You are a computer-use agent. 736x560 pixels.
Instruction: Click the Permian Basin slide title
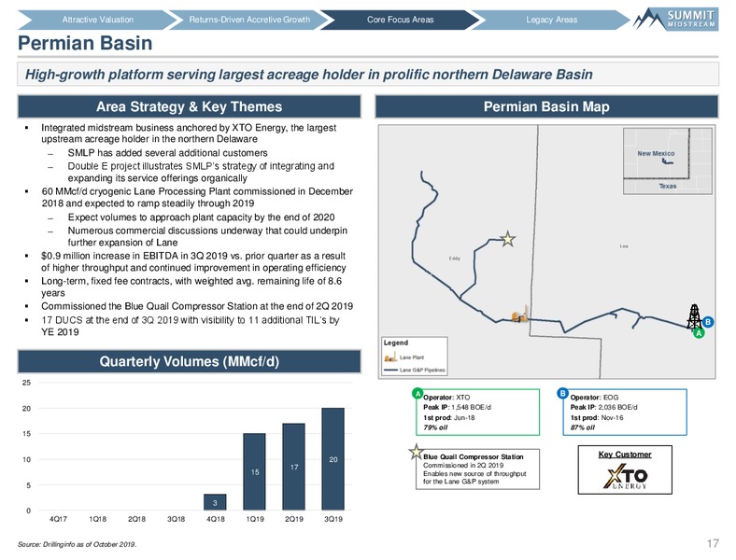pyautogui.click(x=85, y=43)
